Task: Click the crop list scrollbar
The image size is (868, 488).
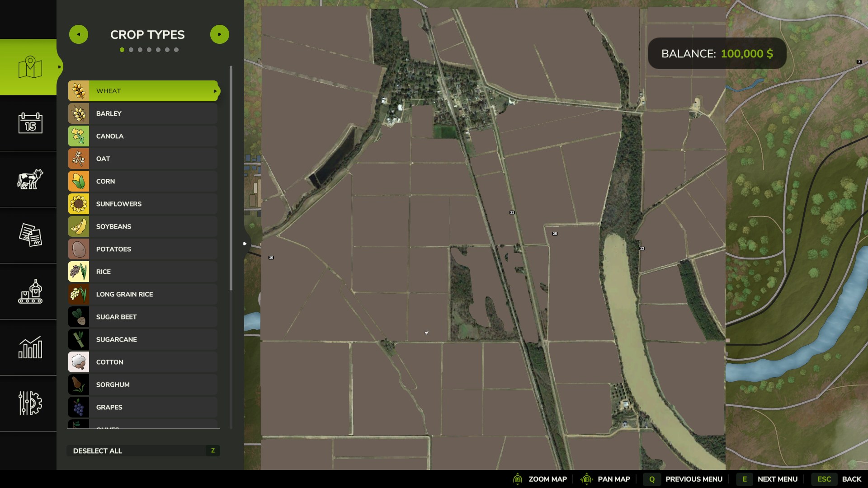Action: click(x=231, y=178)
